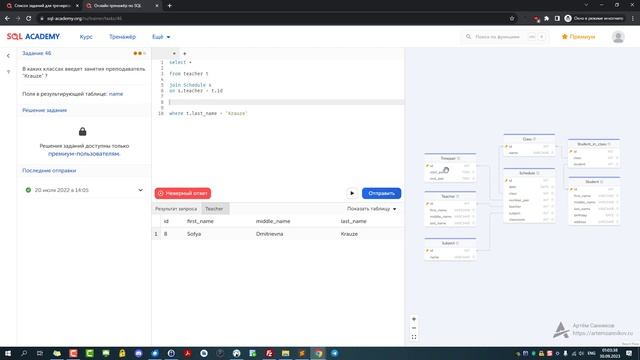This screenshot has width=640, height=360.
Task: Focus the function search field
Action: pyautogui.click(x=504, y=37)
